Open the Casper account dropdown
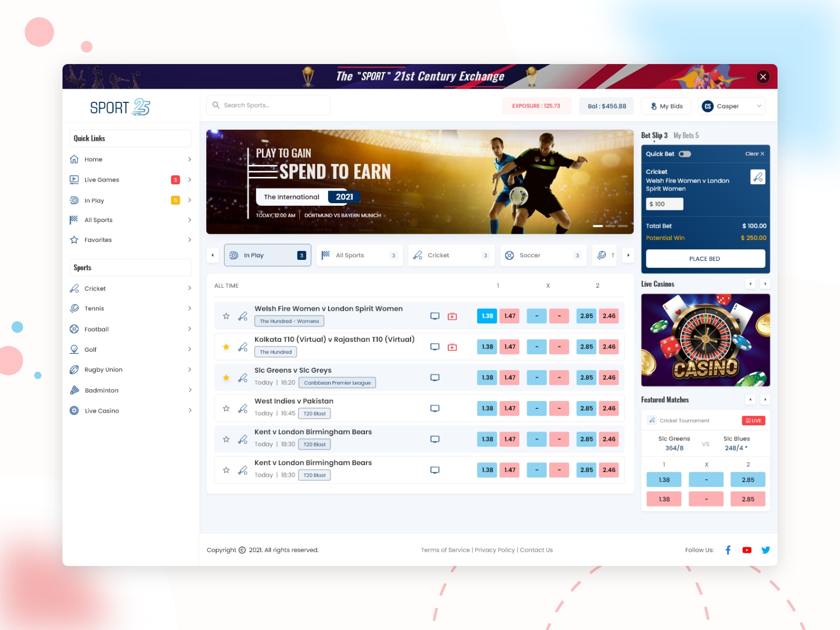The height and width of the screenshot is (630, 840). tap(732, 106)
